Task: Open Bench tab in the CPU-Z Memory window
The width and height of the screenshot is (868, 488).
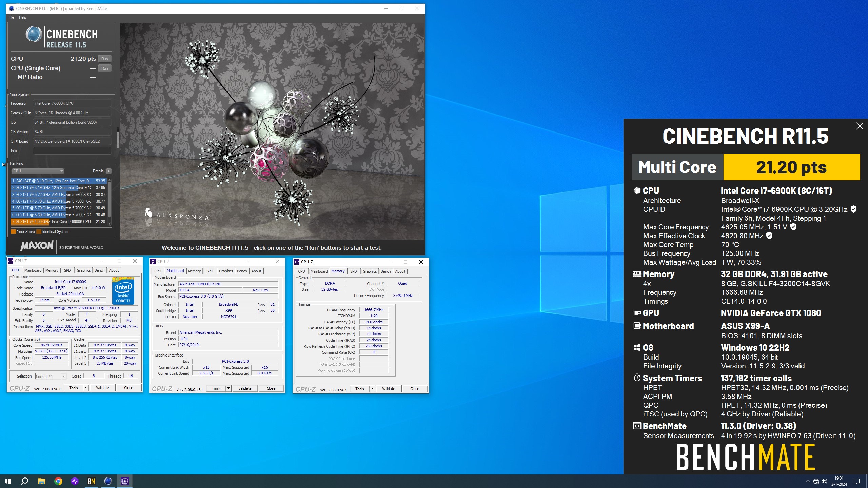Action: click(x=386, y=271)
